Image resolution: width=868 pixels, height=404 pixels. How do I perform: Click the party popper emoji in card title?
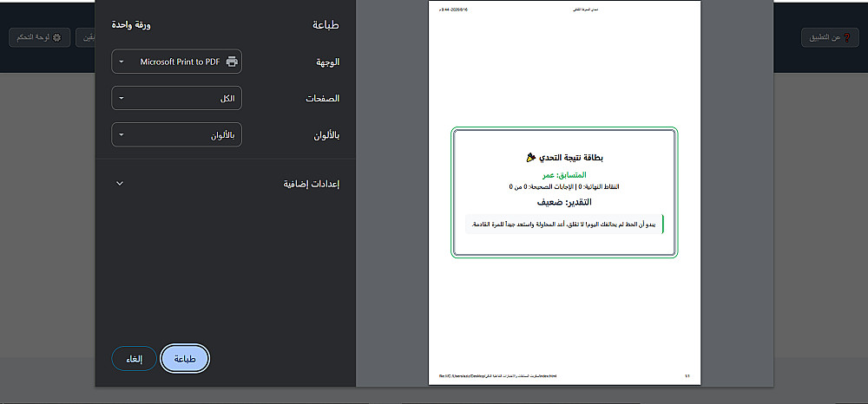[x=531, y=158]
